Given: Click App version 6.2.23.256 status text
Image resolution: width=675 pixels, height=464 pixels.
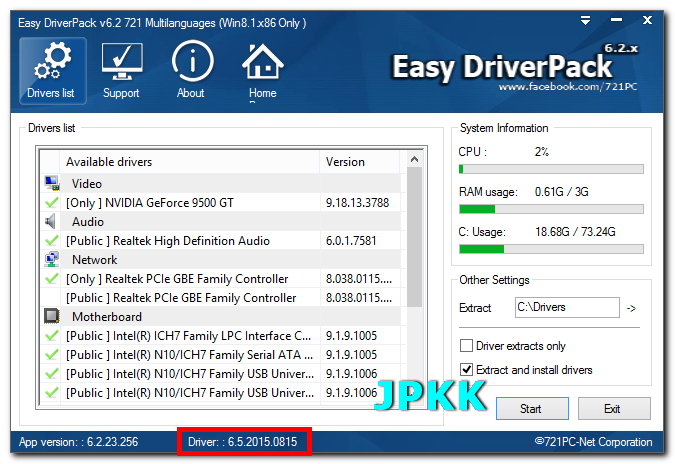Looking at the screenshot, I should click(78, 442).
